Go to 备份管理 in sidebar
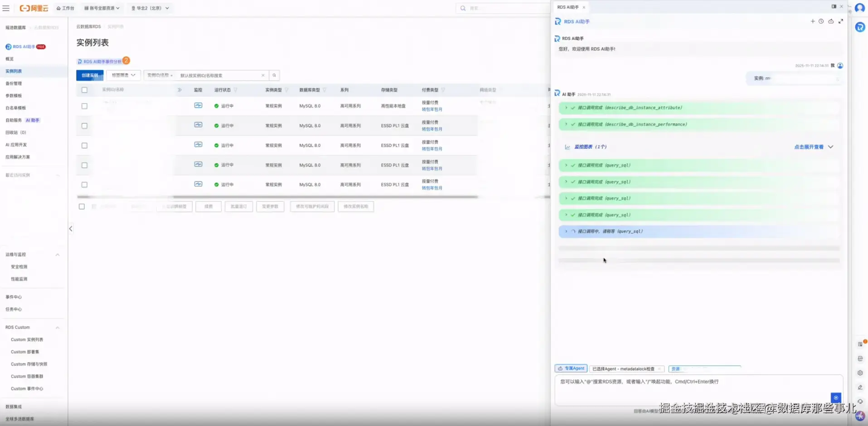 (14, 83)
